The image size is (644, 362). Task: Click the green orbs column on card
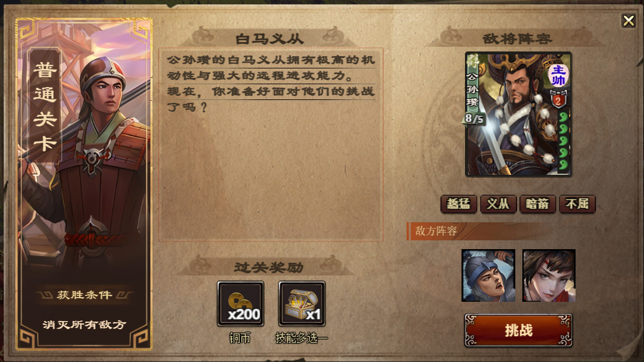[x=563, y=141]
